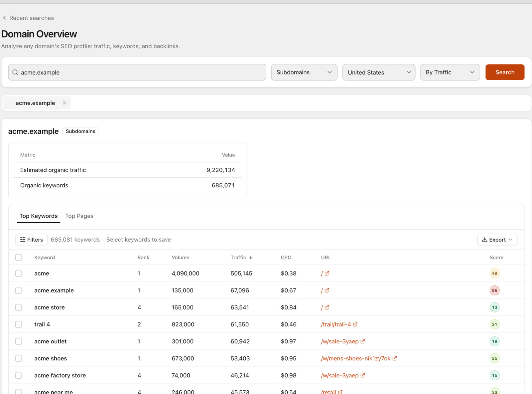Check the acme outlet row checkbox
Image resolution: width=532 pixels, height=394 pixels.
click(19, 341)
